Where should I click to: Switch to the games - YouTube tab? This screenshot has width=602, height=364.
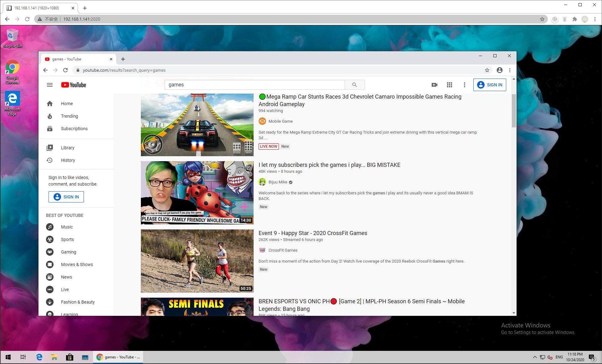[78, 59]
